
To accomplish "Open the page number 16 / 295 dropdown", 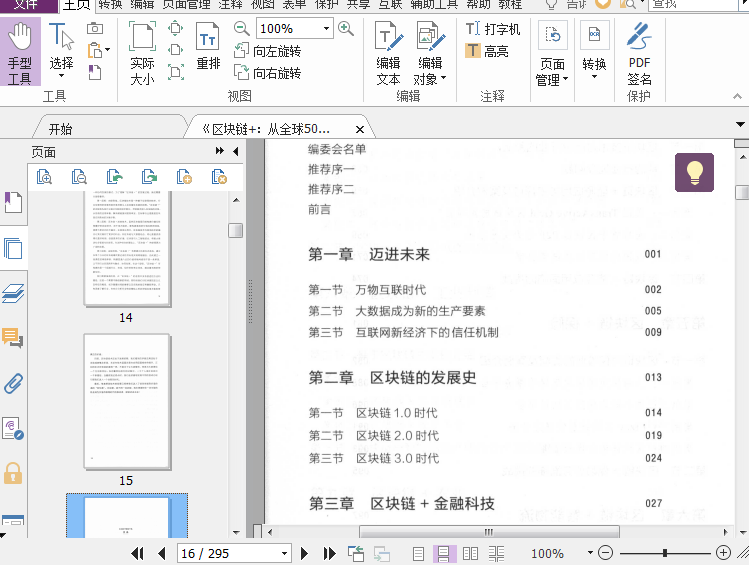I will point(284,554).
